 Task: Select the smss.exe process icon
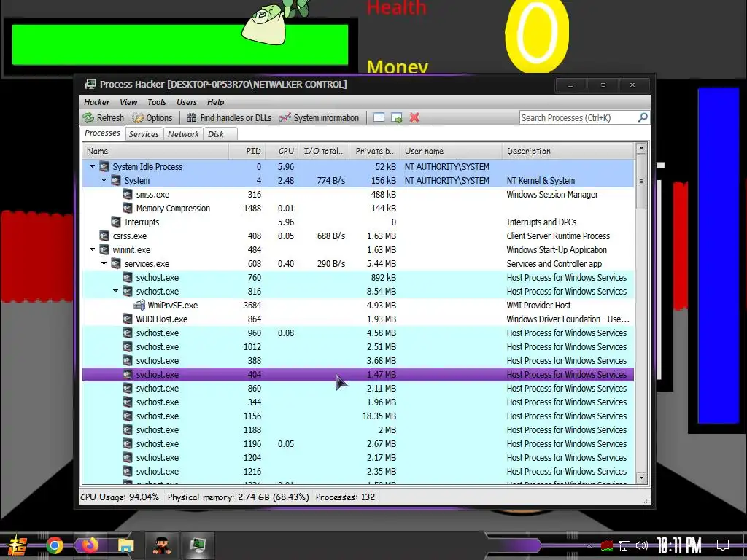click(128, 194)
